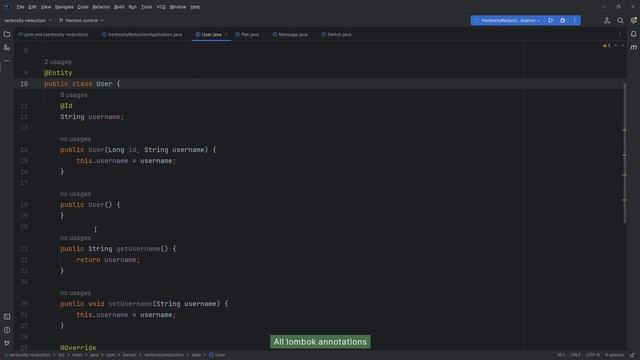Click 'no usages' hint above empty User() constructor

click(76, 194)
